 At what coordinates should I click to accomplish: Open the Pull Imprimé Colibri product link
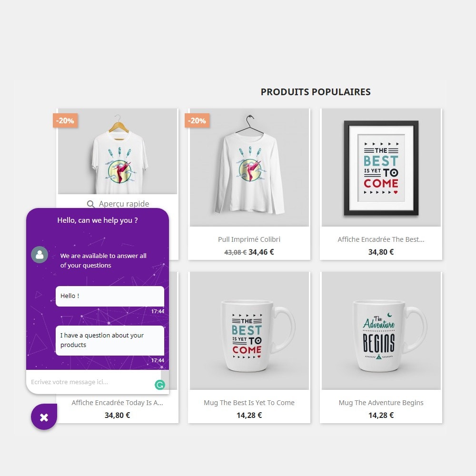249,239
